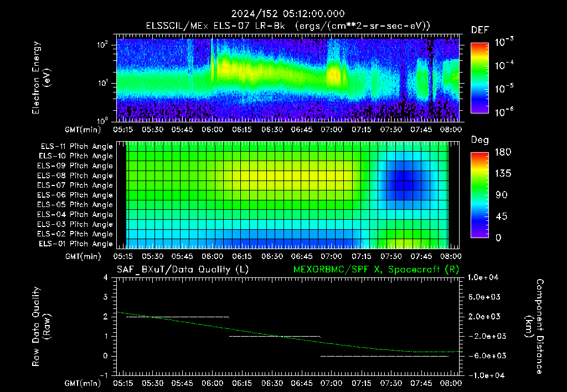Click GMT(min) label under the data quality plot
This screenshot has height=392, width=567.
pyautogui.click(x=83, y=383)
